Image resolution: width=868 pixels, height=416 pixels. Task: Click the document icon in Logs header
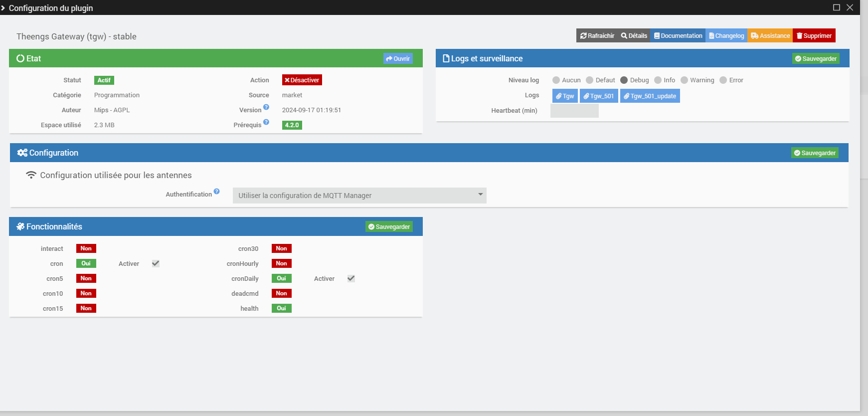click(x=446, y=58)
